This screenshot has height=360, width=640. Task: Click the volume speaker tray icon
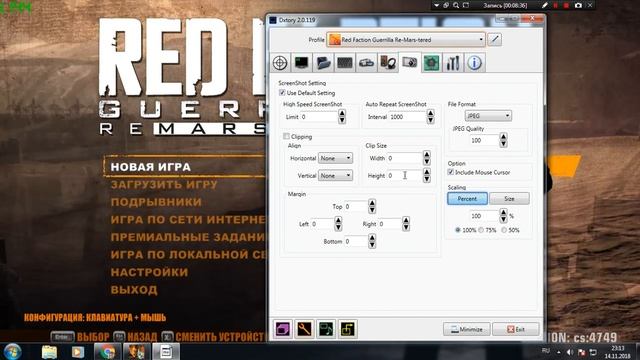click(570, 352)
